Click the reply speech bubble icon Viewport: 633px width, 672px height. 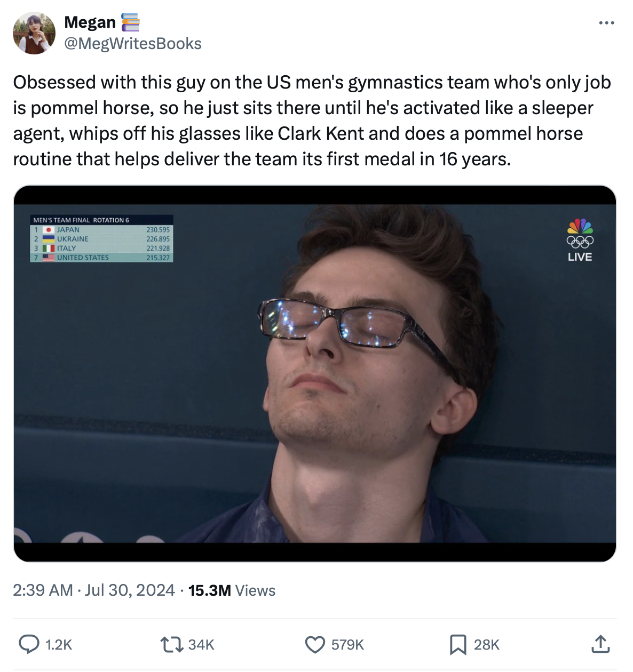click(29, 644)
